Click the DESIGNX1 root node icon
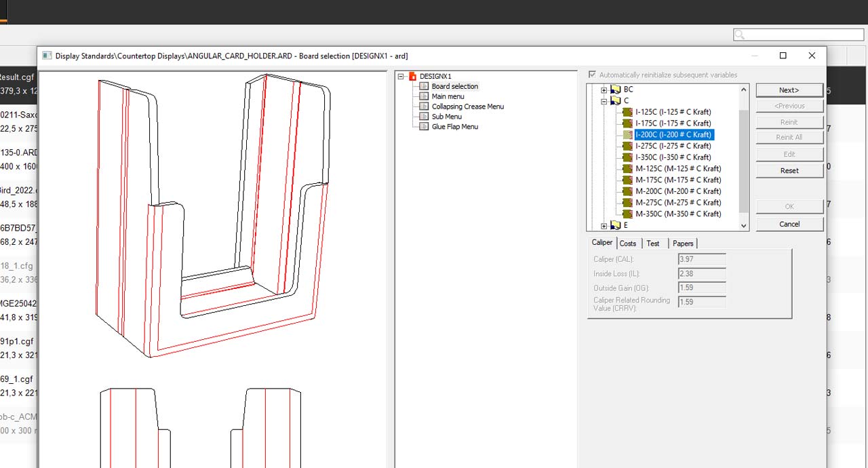This screenshot has width=868, height=468. pyautogui.click(x=412, y=77)
